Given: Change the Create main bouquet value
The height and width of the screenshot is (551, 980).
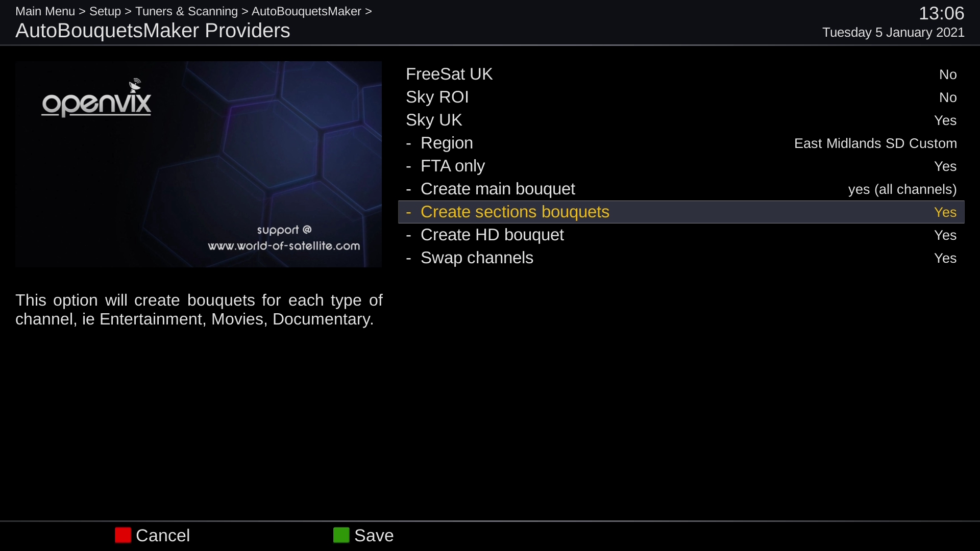Looking at the screenshot, I should click(902, 189).
